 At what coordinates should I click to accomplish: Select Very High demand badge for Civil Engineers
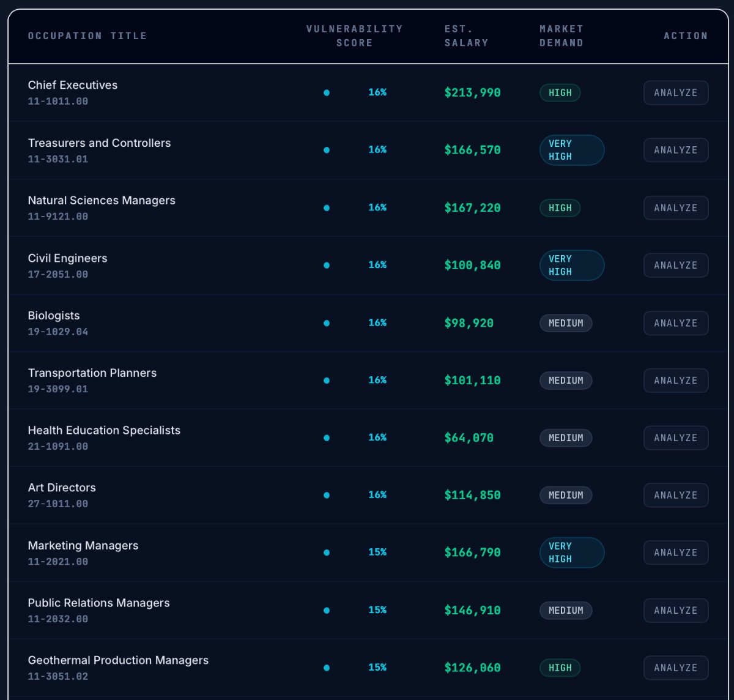click(572, 266)
